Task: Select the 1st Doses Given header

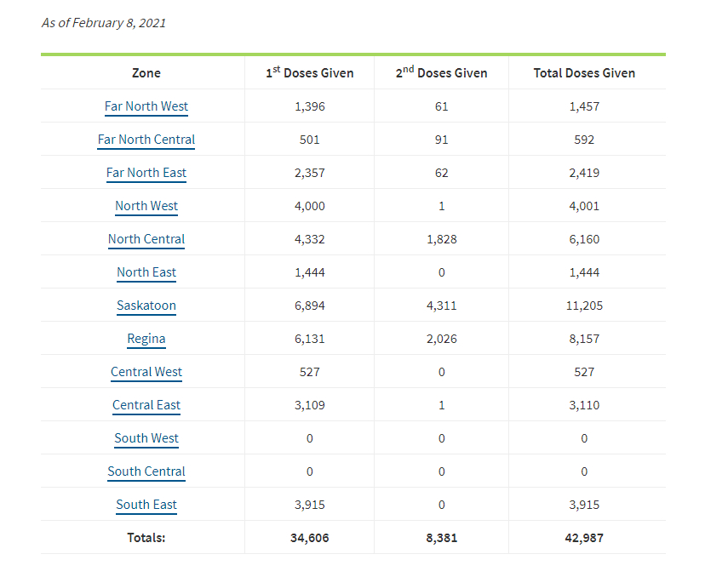Action: coord(310,72)
